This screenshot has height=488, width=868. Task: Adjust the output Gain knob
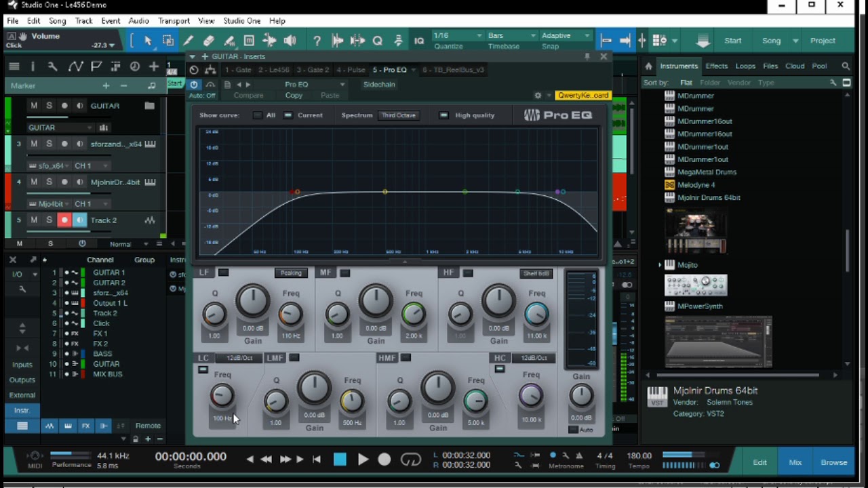[x=581, y=395]
